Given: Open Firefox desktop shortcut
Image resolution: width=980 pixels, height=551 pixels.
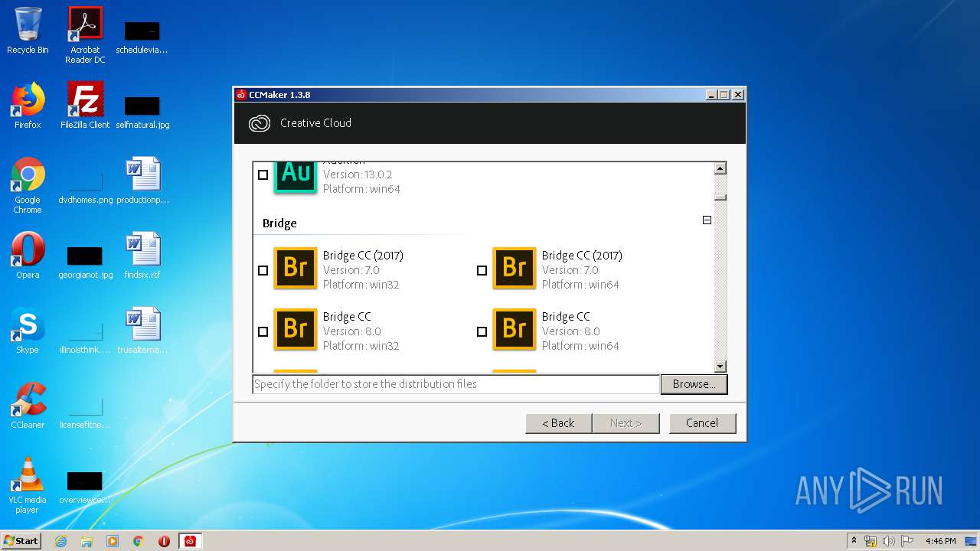Looking at the screenshot, I should 28,106.
